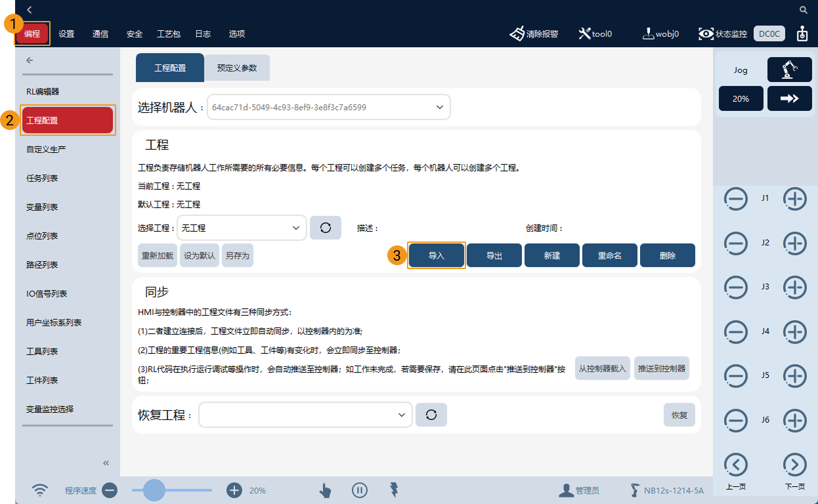This screenshot has width=818, height=504.
Task: Toggle the power lightning bolt icon
Action: click(394, 490)
